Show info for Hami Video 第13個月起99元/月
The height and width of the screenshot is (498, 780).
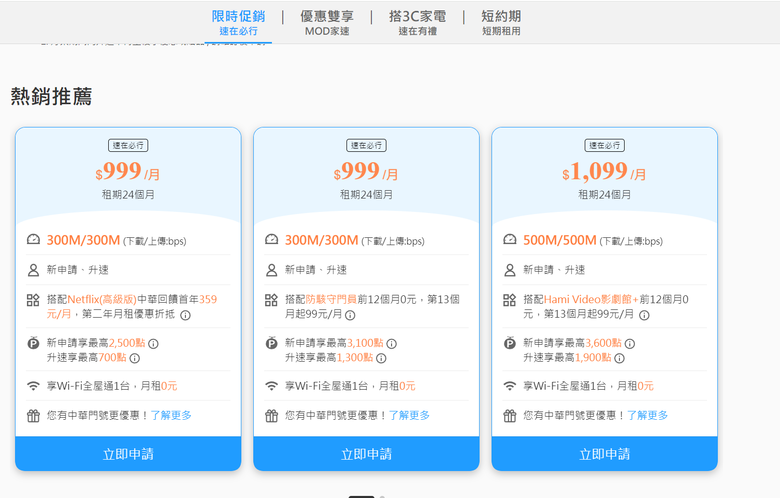click(x=644, y=315)
